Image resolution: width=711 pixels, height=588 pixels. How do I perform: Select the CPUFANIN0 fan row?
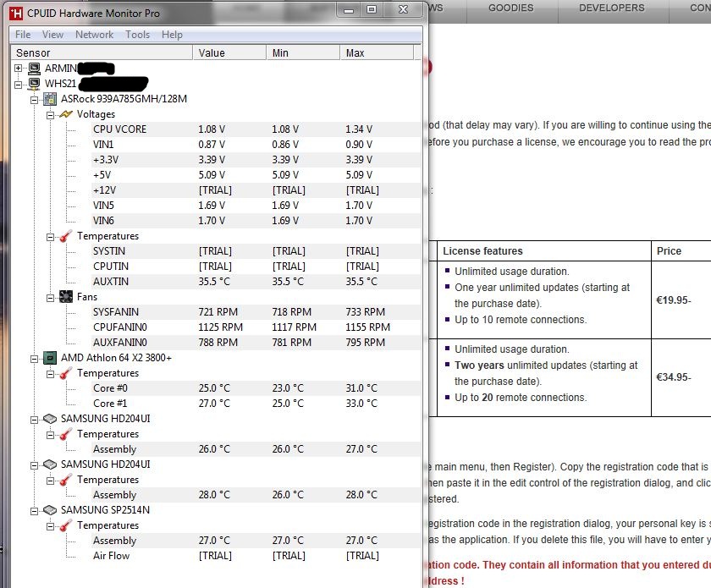pos(256,327)
